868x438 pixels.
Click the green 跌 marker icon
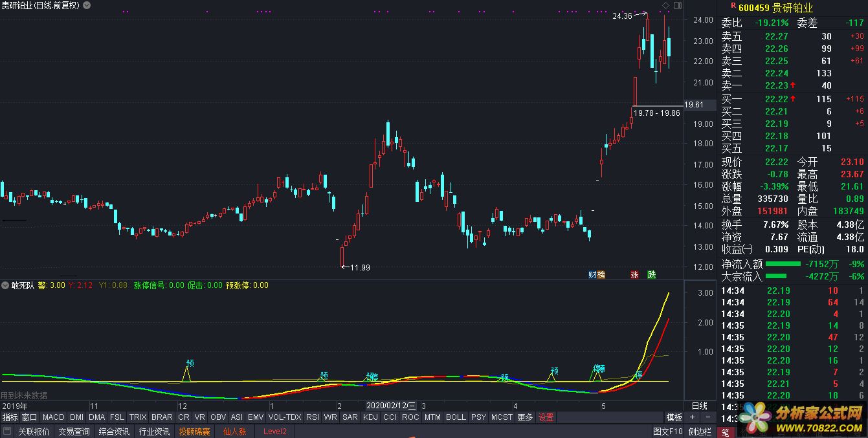point(652,274)
